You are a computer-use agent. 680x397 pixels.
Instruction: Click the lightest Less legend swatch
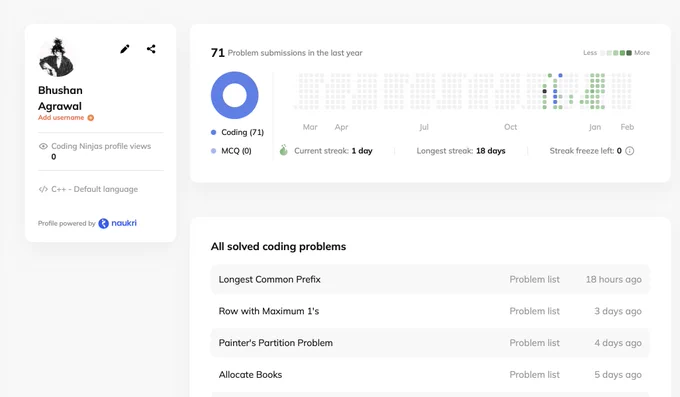click(602, 53)
